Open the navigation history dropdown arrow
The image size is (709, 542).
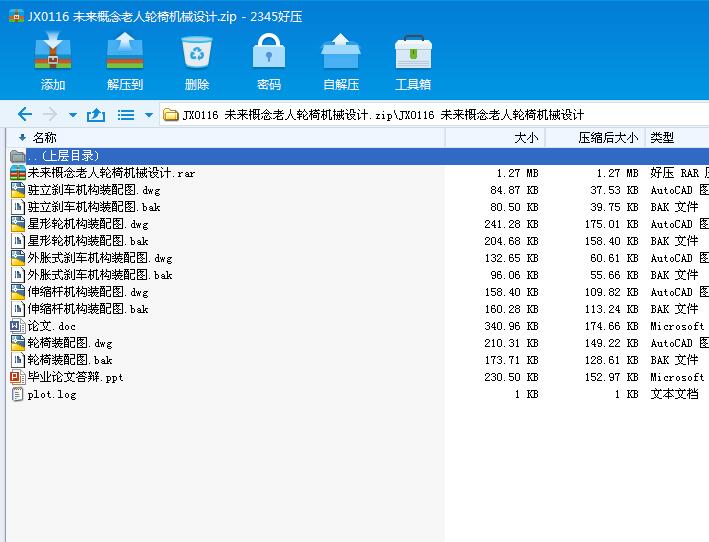[x=72, y=115]
